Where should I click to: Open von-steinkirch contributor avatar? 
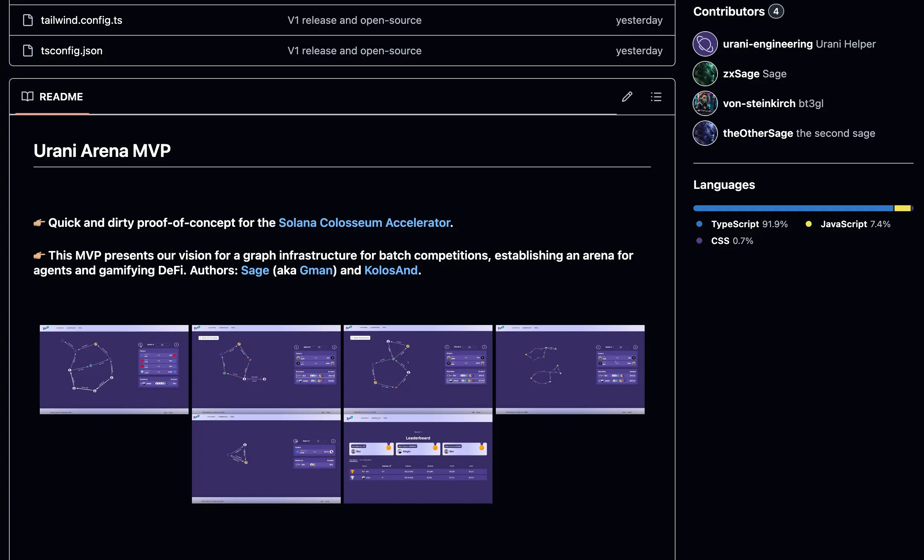coord(705,103)
